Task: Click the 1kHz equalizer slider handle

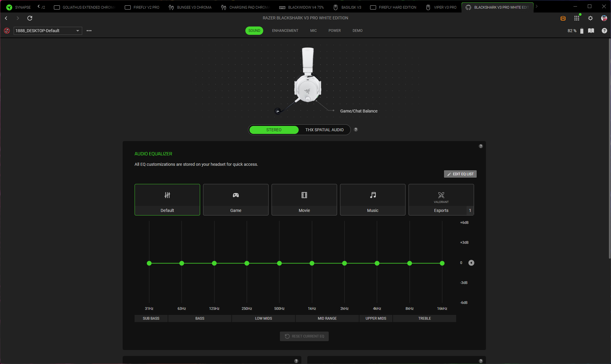Action: click(x=312, y=263)
